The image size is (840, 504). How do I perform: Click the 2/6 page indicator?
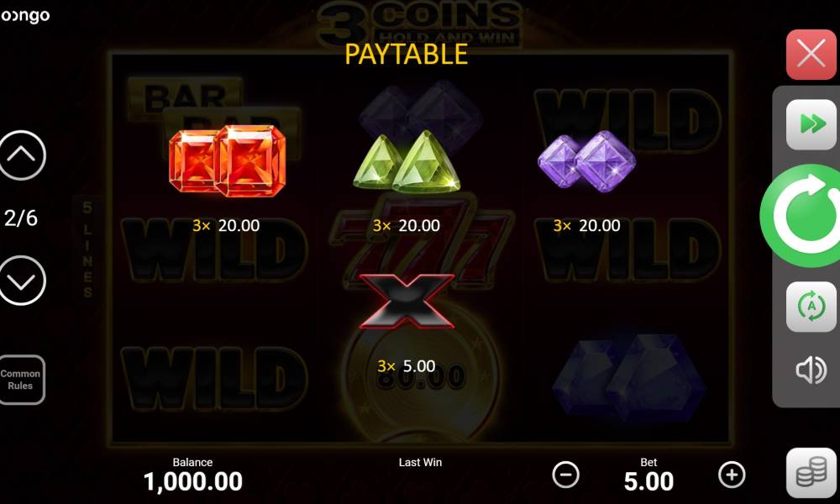[x=21, y=218]
